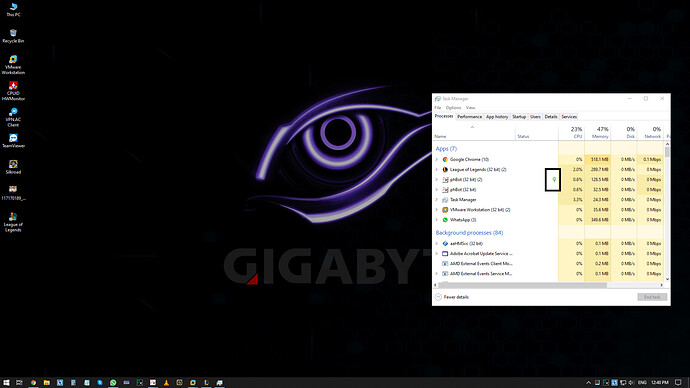690x388 pixels.
Task: Click the End task button
Action: [652, 297]
